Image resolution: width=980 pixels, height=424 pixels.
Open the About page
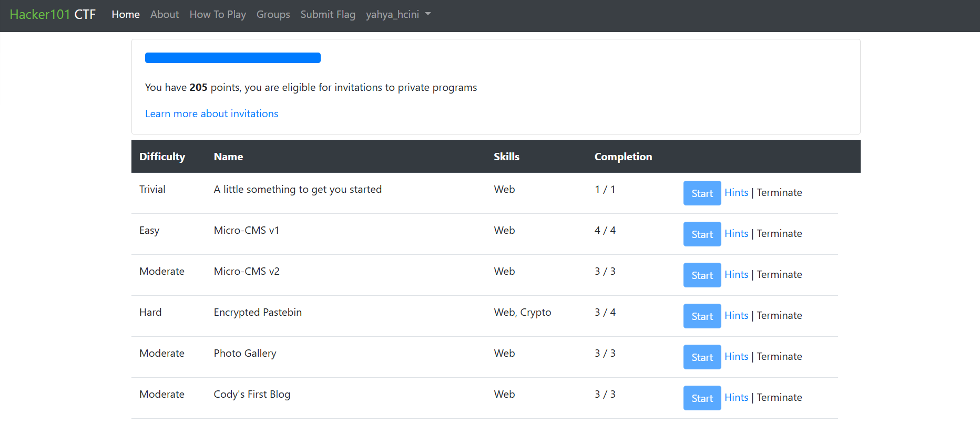point(165,14)
